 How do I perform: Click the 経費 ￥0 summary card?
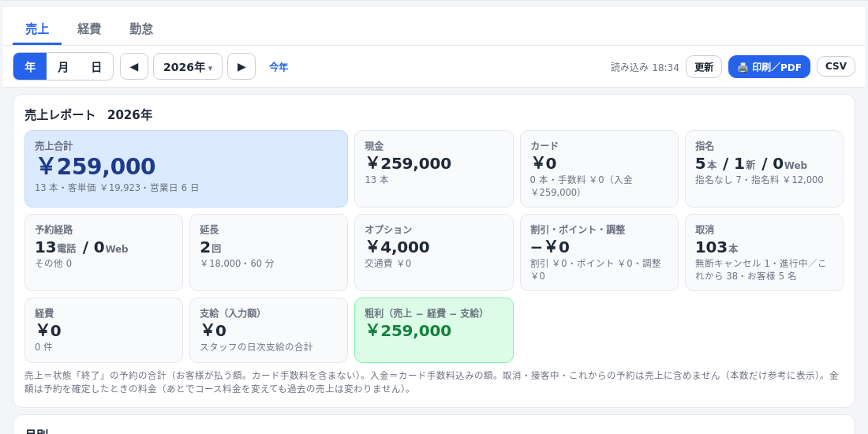click(x=103, y=331)
